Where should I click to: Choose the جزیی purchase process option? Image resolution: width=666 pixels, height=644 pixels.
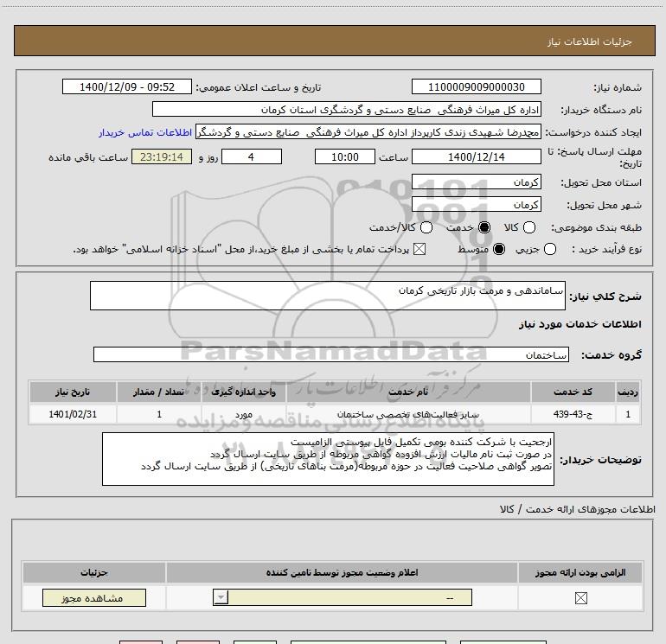pos(549,249)
